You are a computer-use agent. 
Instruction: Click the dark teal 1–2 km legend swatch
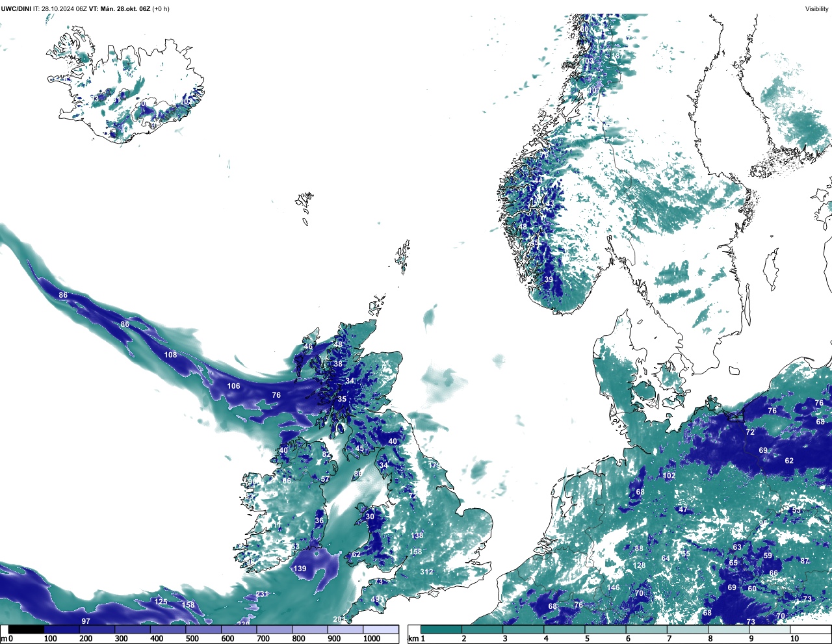click(441, 629)
